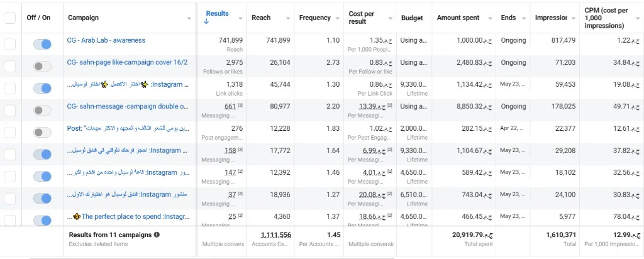Open the Amount spent column dropdown
This screenshot has width=644, height=259.
tap(490, 18)
